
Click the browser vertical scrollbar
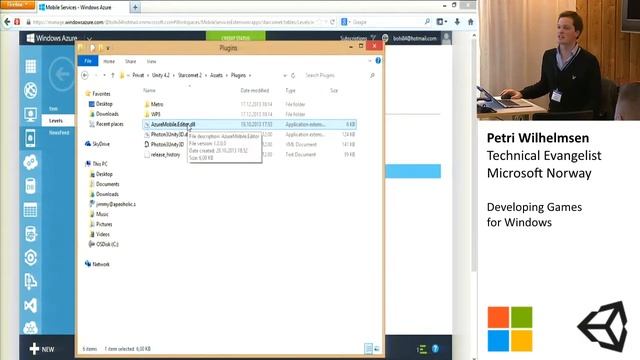click(x=474, y=155)
